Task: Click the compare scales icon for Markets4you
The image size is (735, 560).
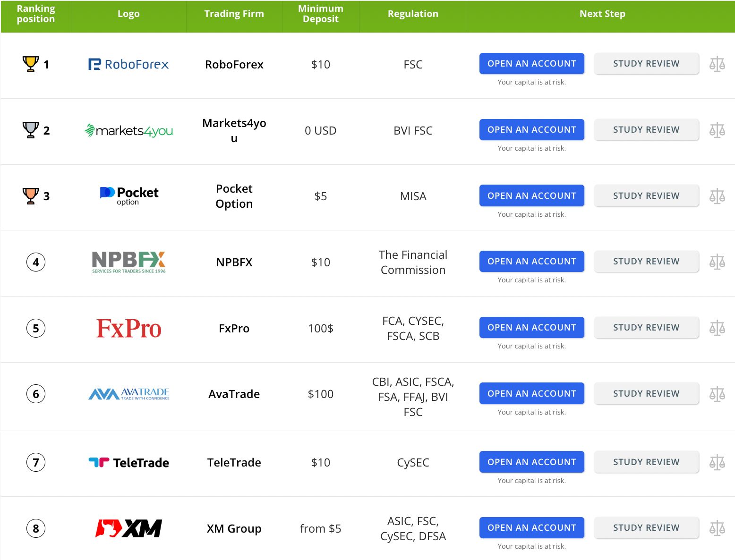Action: [717, 130]
